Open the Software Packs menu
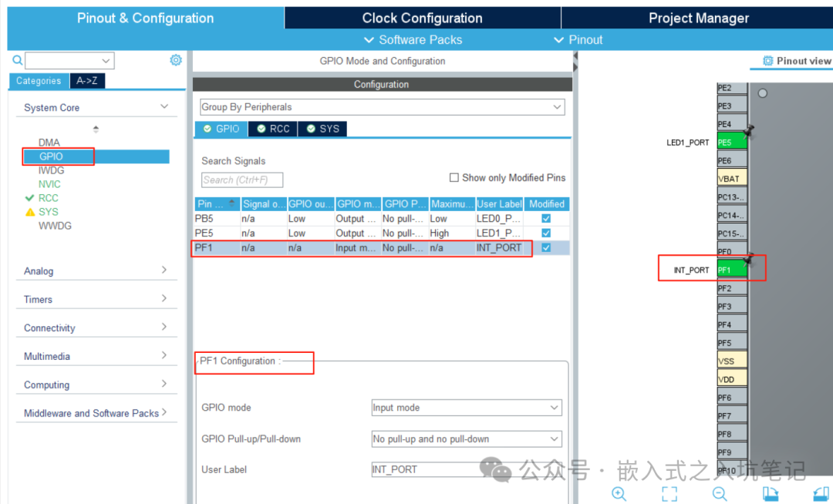 (414, 39)
